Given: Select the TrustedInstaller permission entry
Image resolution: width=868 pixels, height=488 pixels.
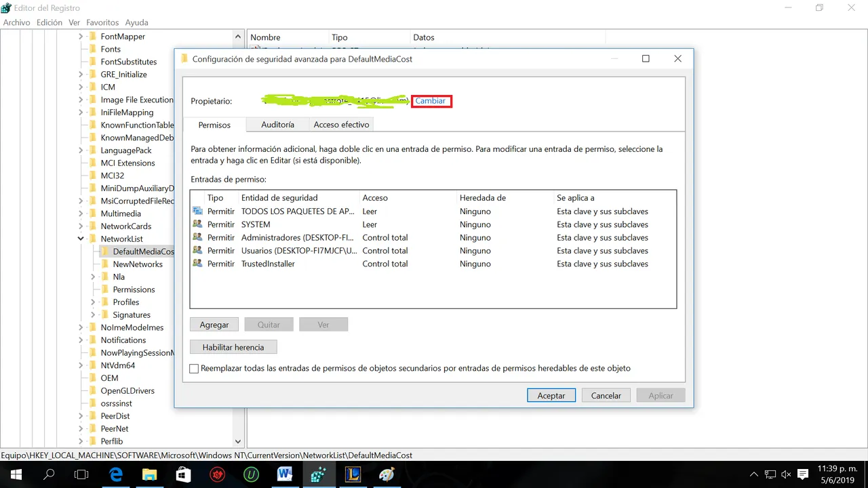Looking at the screenshot, I should pyautogui.click(x=433, y=264).
